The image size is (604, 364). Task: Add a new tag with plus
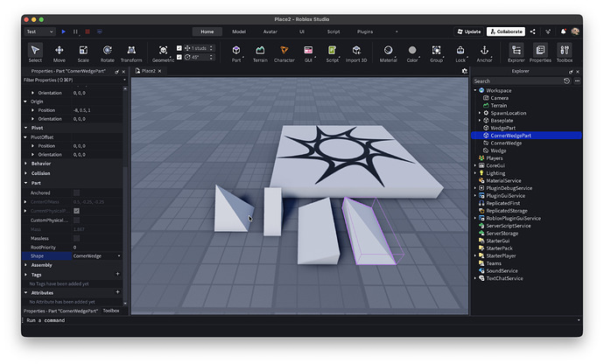coord(118,274)
